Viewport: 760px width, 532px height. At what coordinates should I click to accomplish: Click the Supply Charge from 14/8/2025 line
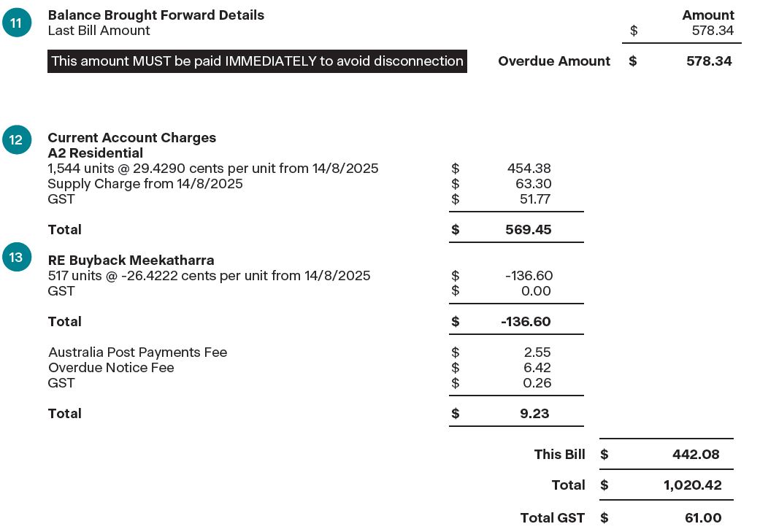(x=145, y=184)
